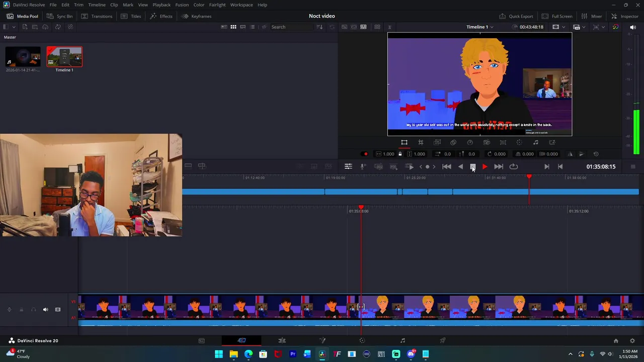Select the Transform tool icon
The height and width of the screenshot is (362, 644).
404,142
